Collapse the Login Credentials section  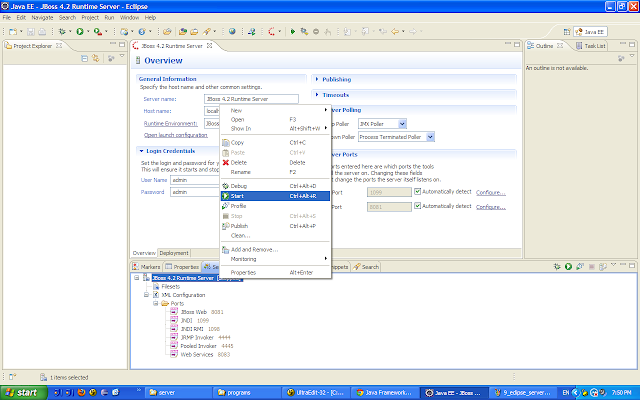(x=142, y=151)
